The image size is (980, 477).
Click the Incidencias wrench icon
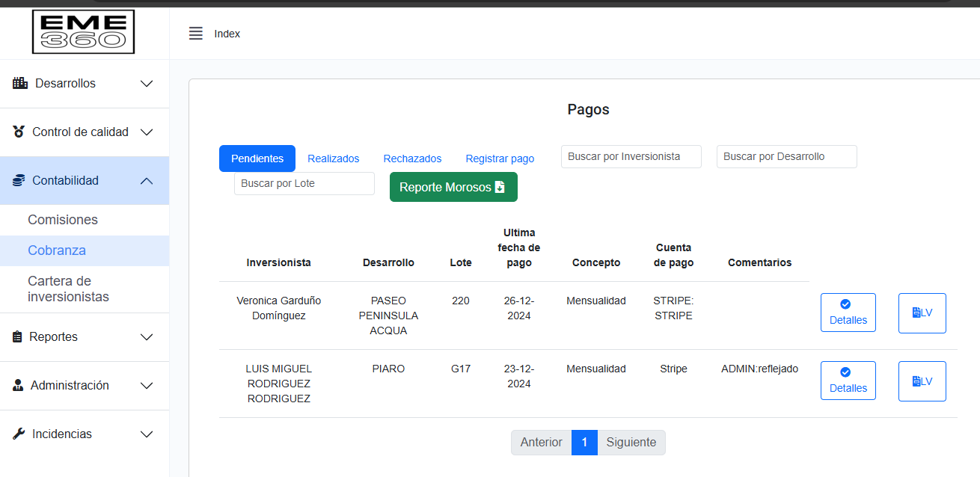coord(19,434)
